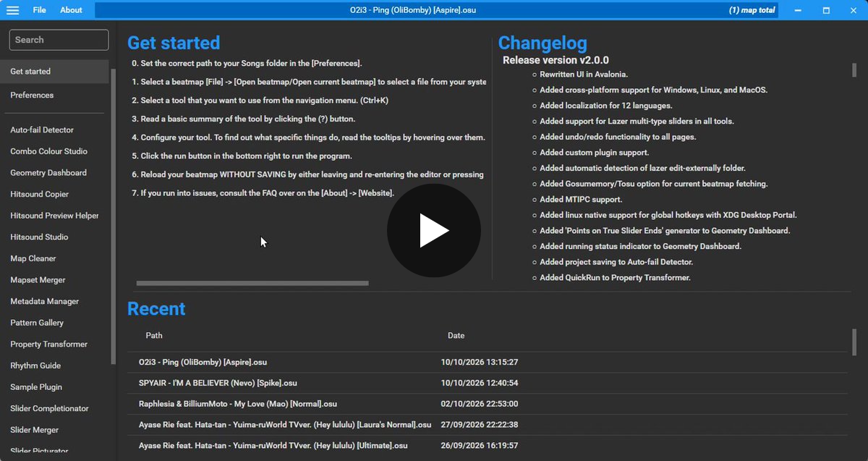This screenshot has width=868, height=461.
Task: Click the horizontal scrollbar under Get started
Action: click(252, 284)
